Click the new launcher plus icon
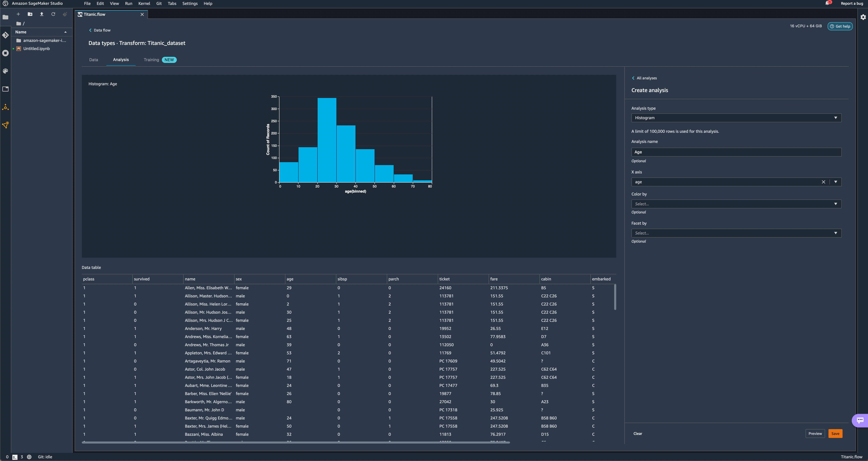868x461 pixels. pyautogui.click(x=18, y=14)
